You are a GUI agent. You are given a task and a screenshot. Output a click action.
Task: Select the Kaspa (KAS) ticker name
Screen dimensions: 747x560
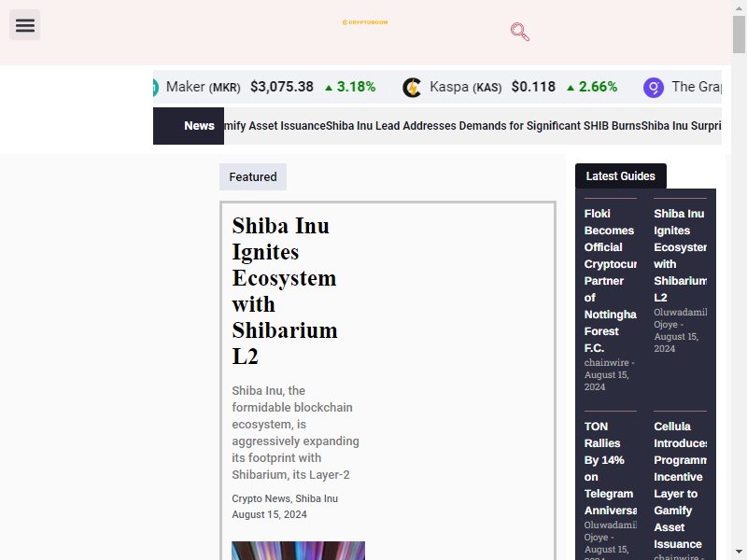pos(465,87)
